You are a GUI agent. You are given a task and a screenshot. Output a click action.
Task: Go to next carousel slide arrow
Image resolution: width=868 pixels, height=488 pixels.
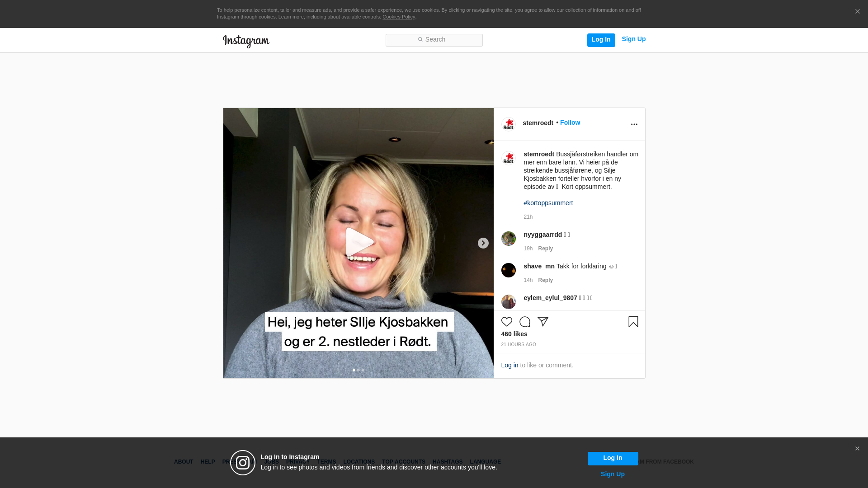[x=483, y=243]
